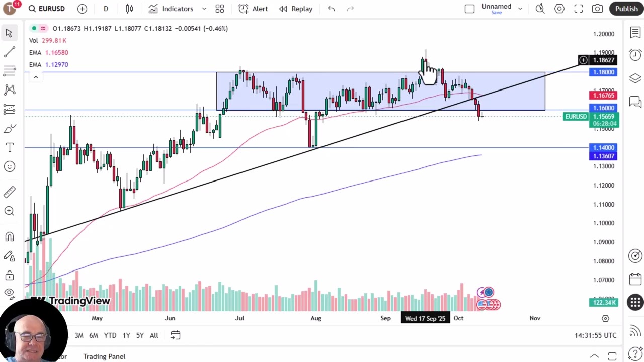Open the Trading Panel tab
Viewport: 644px width, 362px height.
pos(104,356)
